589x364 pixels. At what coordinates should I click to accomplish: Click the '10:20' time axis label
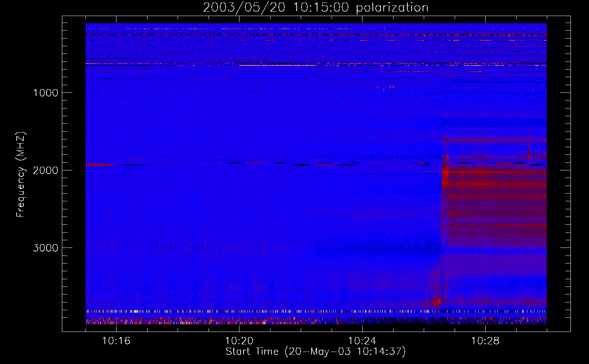pos(239,341)
